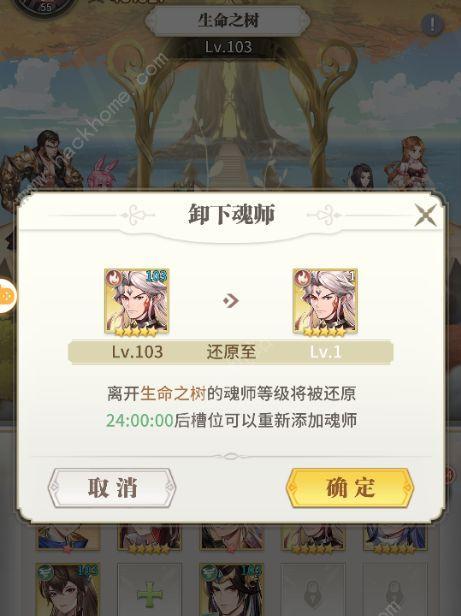Tap the Lv.103 tree level label
The height and width of the screenshot is (616, 461).
point(228,48)
